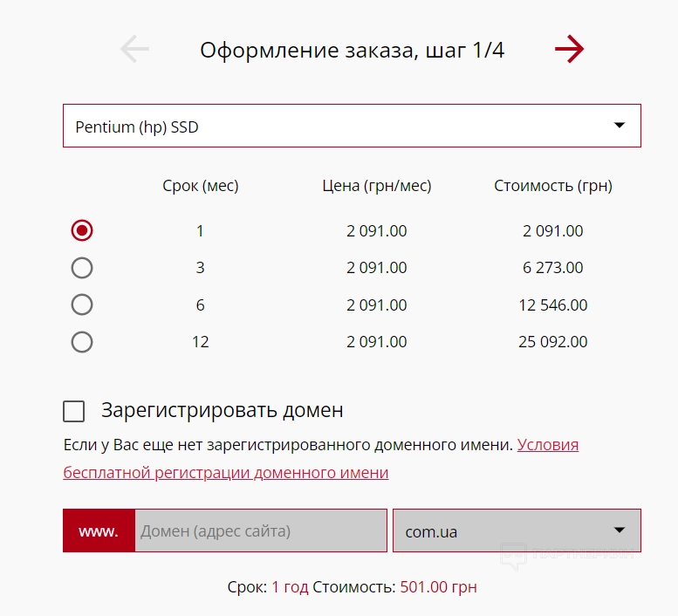
Task: Click the grey back arrow
Action: (x=134, y=50)
